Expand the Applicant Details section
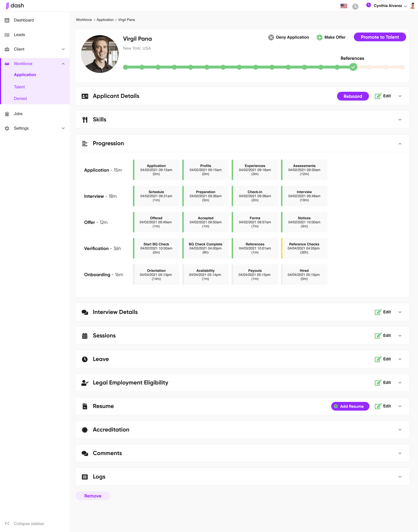The width and height of the screenshot is (418, 532). coord(400,96)
